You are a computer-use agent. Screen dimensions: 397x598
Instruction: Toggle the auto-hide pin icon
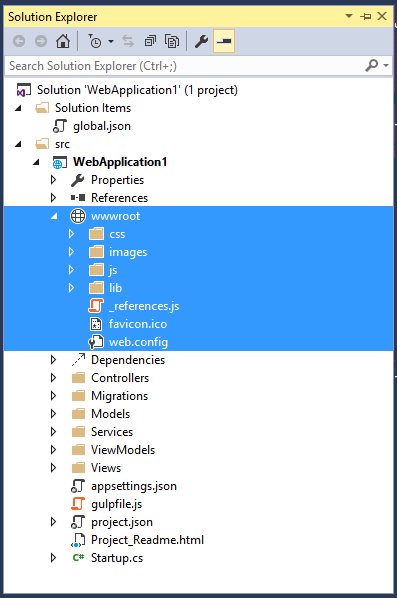coord(365,16)
